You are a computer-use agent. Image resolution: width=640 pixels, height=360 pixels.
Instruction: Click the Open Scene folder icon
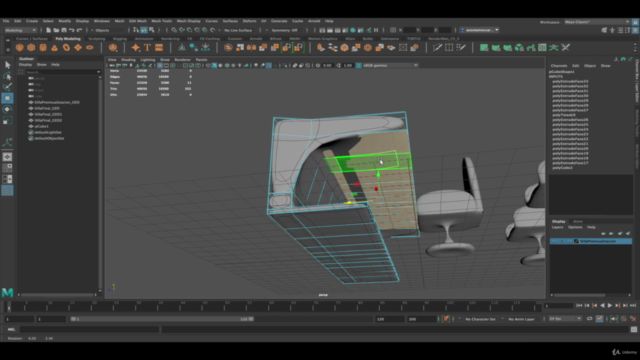coord(56,30)
